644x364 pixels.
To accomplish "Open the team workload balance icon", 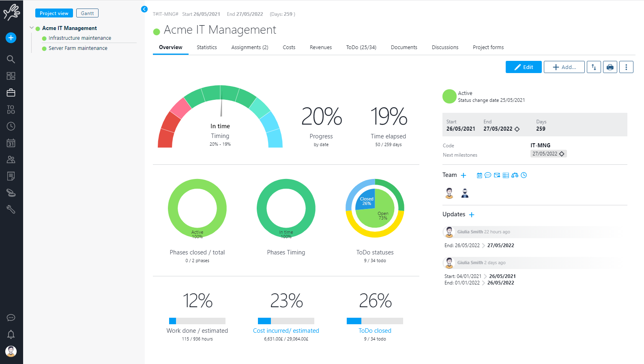I will pyautogui.click(x=515, y=175).
